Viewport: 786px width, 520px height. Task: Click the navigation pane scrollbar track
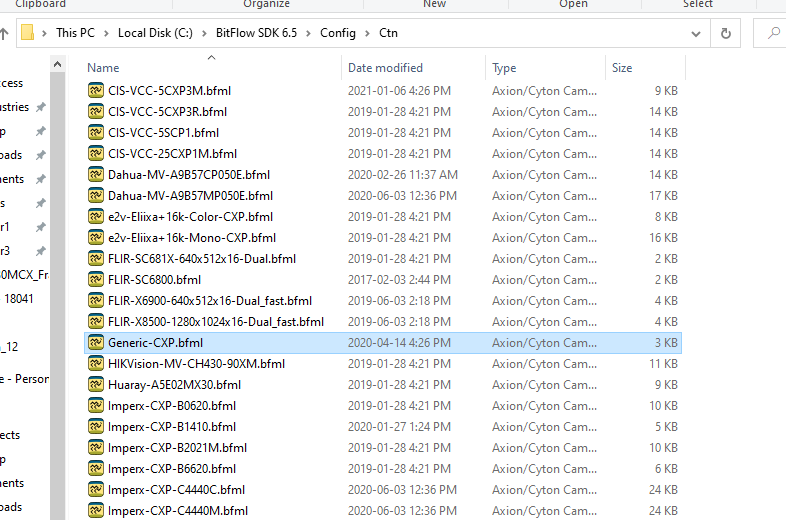(x=58, y=296)
